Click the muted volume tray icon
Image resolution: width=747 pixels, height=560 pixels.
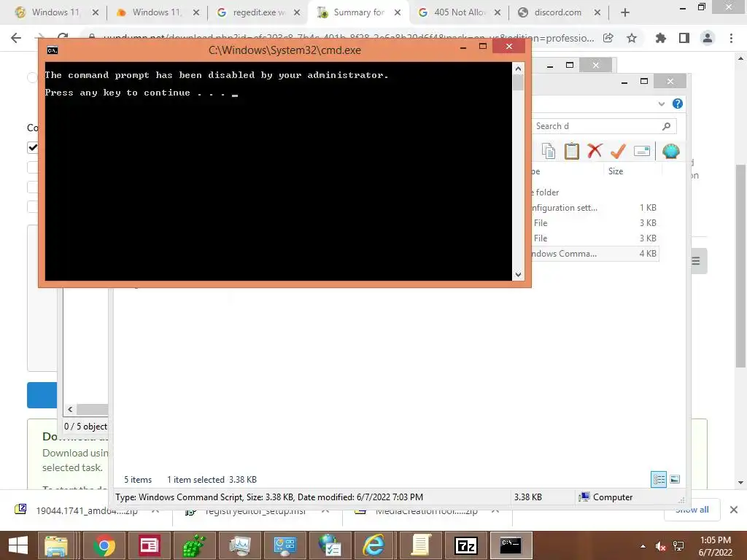point(660,546)
